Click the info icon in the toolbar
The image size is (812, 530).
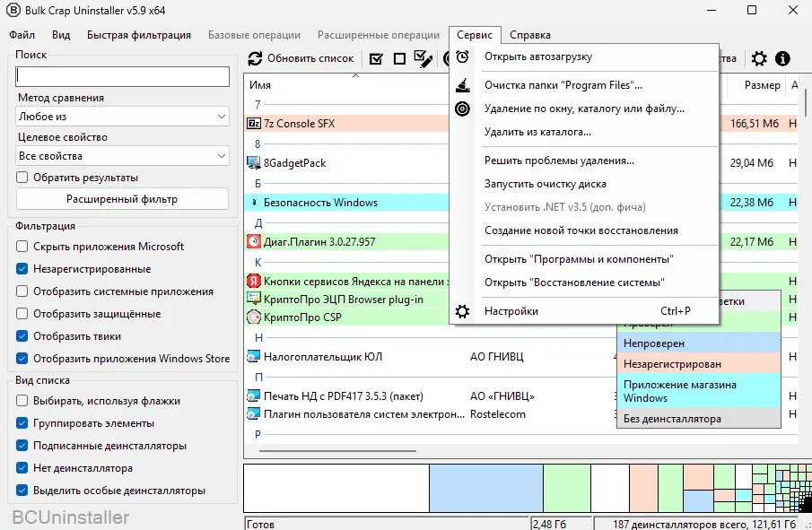tap(782, 58)
